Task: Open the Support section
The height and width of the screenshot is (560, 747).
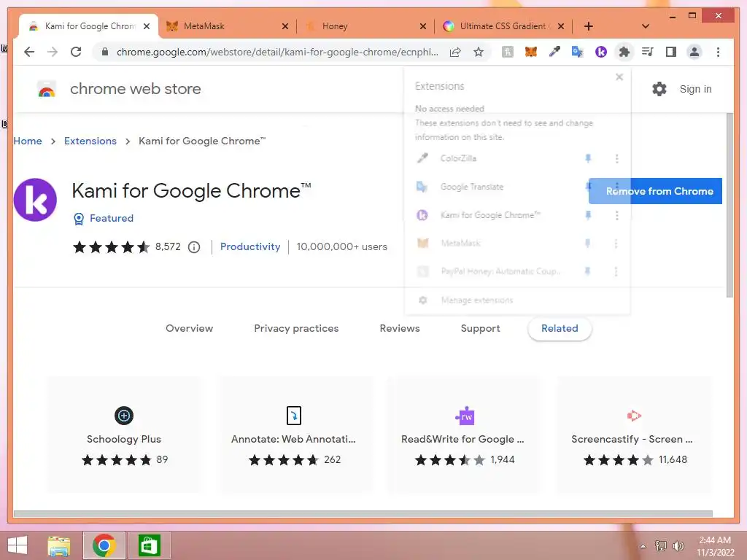Action: pyautogui.click(x=480, y=329)
